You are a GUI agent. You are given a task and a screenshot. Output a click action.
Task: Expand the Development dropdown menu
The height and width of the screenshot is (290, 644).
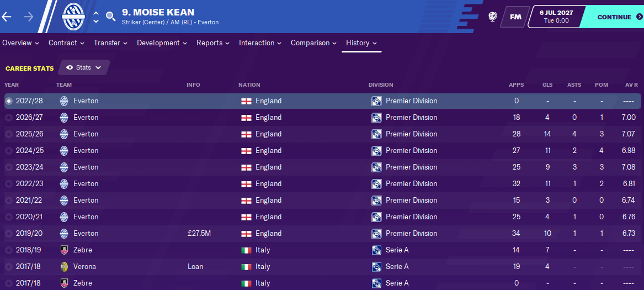click(x=162, y=43)
